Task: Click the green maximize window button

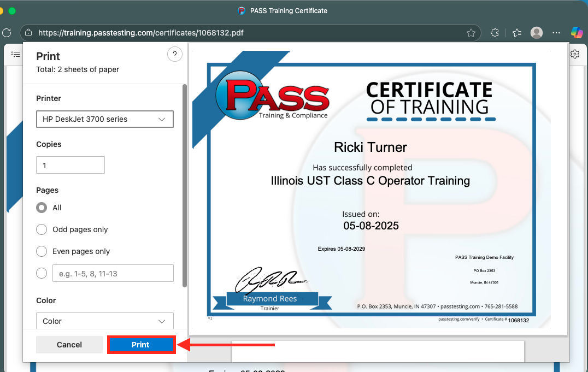Action: (12, 11)
